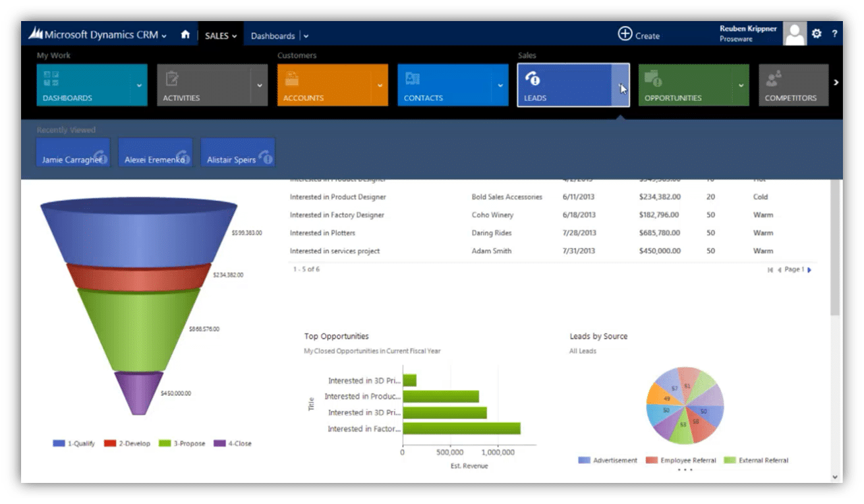Go to the Home icon in navigation bar

click(185, 36)
